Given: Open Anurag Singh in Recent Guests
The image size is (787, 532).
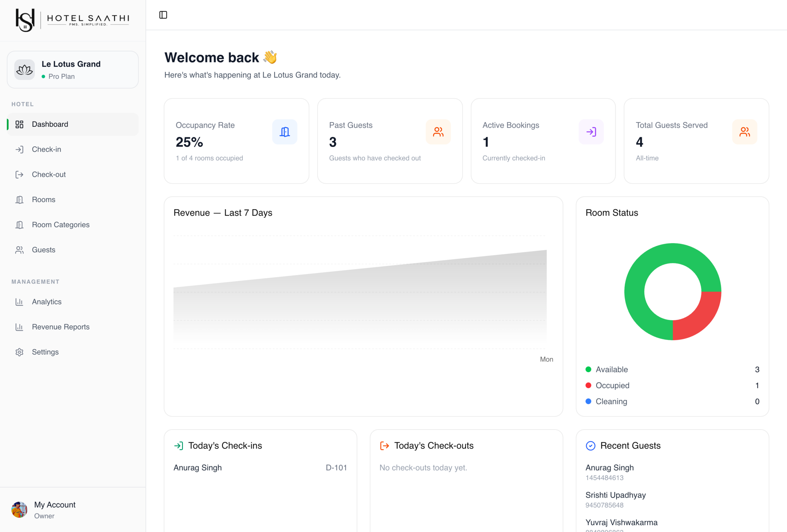Looking at the screenshot, I should 609,468.
